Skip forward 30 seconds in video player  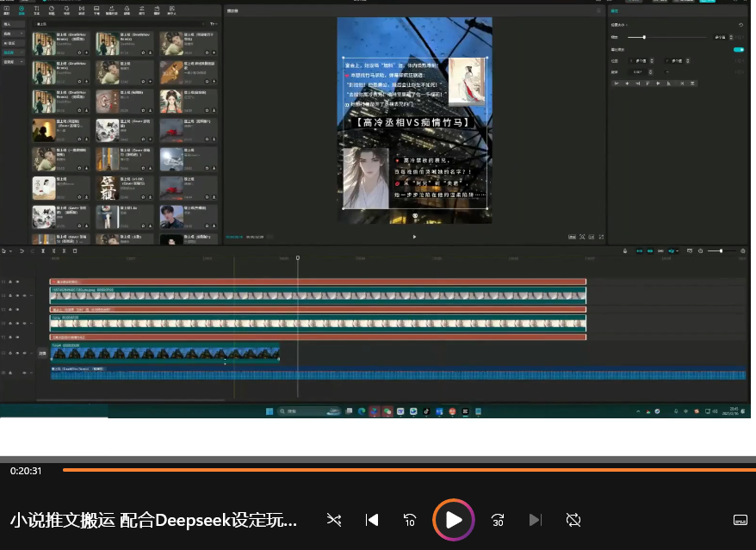pyautogui.click(x=497, y=520)
